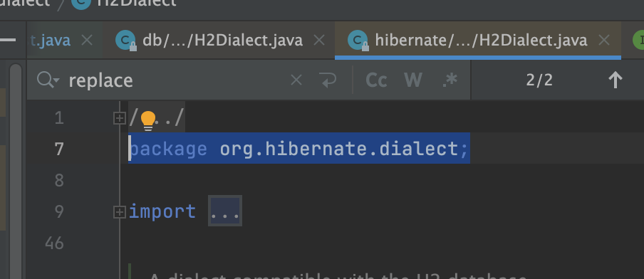Click line number 46 in the gutter
This screenshot has width=644, height=279.
55,243
